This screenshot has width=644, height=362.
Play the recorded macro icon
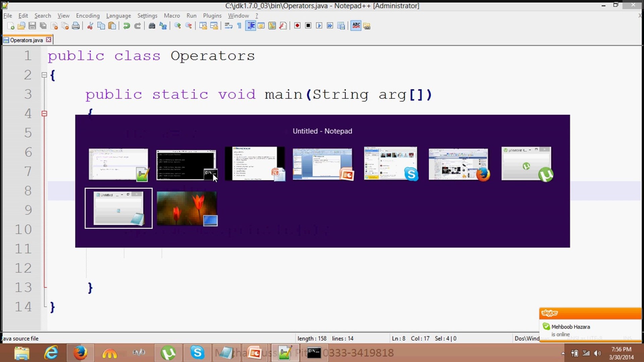point(319,26)
